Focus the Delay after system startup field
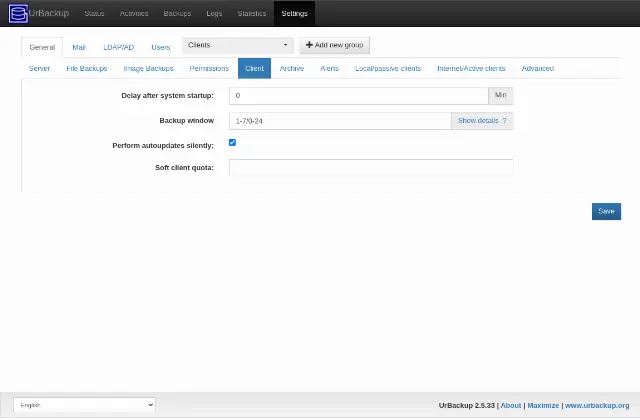The width and height of the screenshot is (640, 420). coord(358,96)
